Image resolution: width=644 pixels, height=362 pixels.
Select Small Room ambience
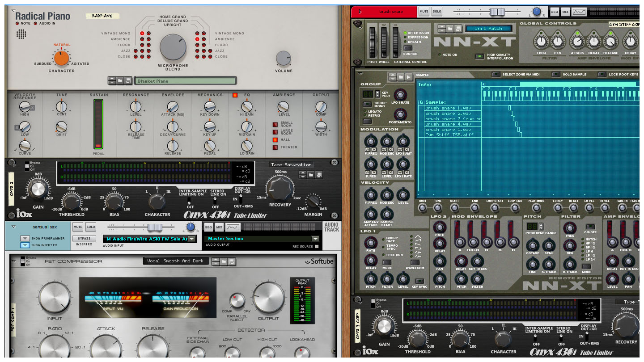275,124
